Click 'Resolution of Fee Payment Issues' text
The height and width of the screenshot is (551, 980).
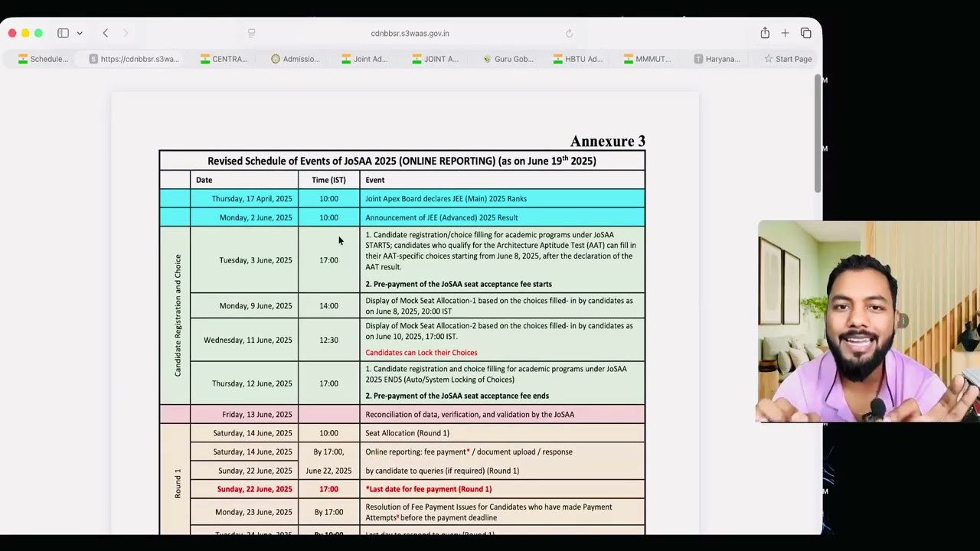(x=488, y=512)
